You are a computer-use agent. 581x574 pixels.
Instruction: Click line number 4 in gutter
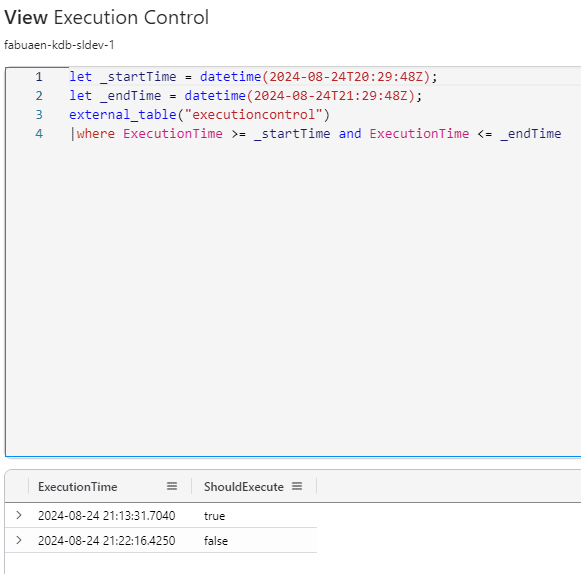39,133
